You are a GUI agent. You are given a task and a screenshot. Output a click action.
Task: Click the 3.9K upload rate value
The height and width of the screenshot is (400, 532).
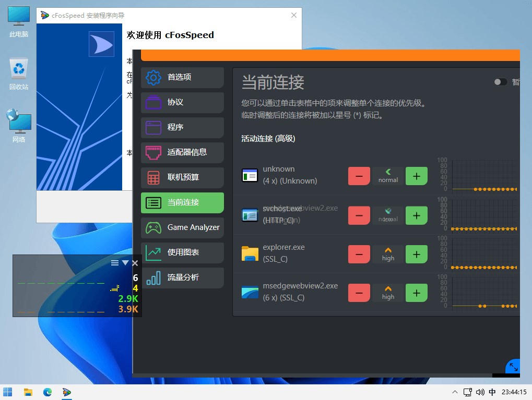point(128,309)
